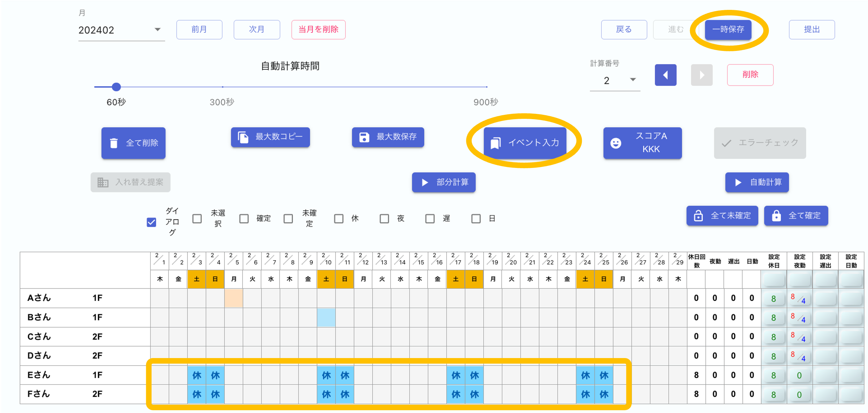Click the table icon on 入れ替え提案
This screenshot has width=868, height=413.
click(103, 182)
